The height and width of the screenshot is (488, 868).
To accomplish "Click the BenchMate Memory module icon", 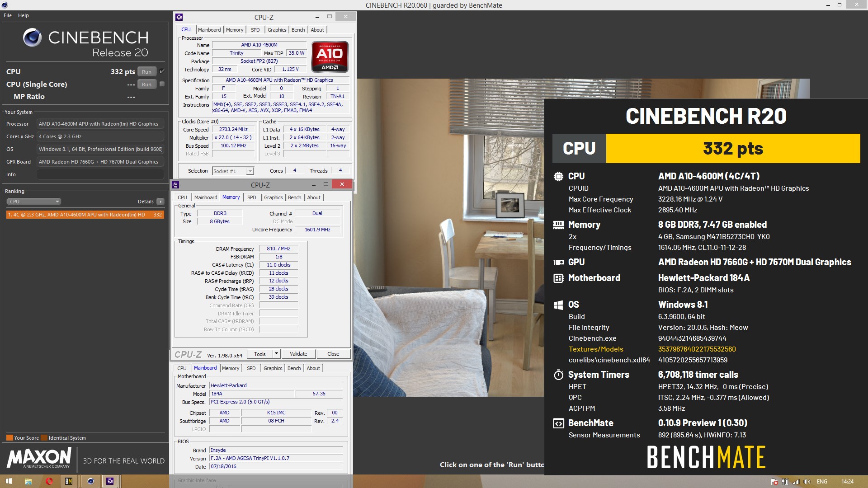I will click(x=558, y=225).
